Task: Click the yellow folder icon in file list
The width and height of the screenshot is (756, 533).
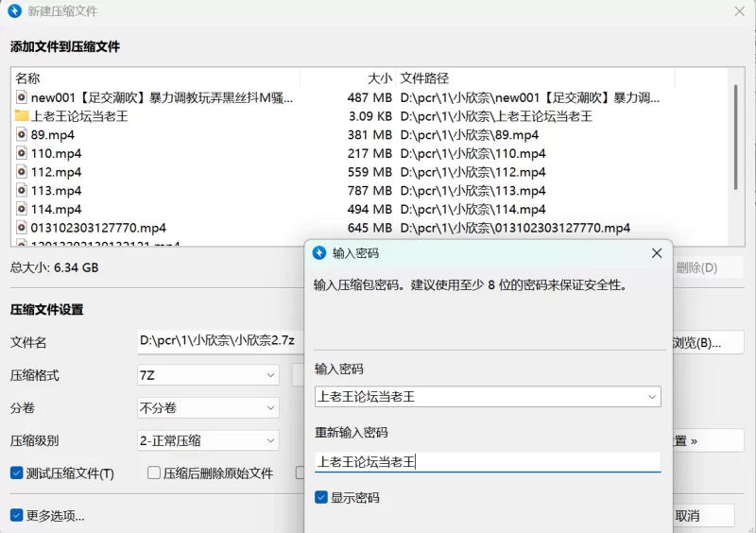Action: click(x=22, y=116)
